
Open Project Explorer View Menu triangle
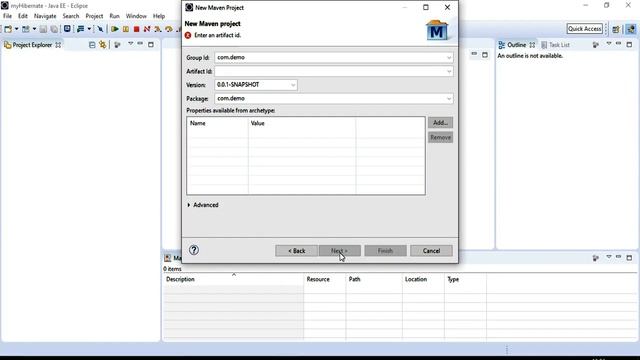point(131,44)
